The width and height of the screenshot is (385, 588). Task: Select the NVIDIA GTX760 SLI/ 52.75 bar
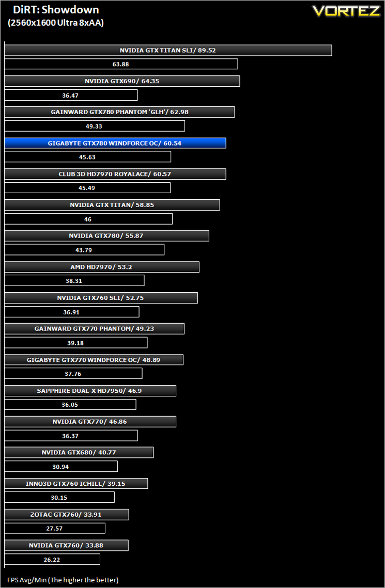point(101,298)
